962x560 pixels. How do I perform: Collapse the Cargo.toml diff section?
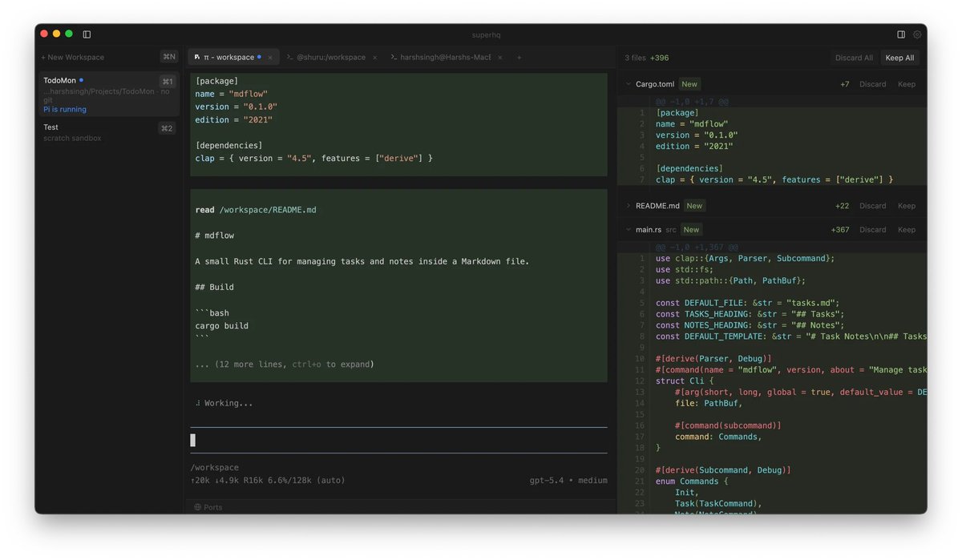[x=628, y=84]
